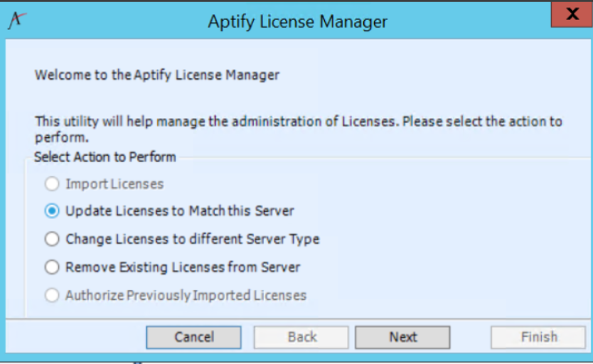This screenshot has height=364, width=593.
Task: Click the Aptify License Manager title text
Action: (298, 21)
